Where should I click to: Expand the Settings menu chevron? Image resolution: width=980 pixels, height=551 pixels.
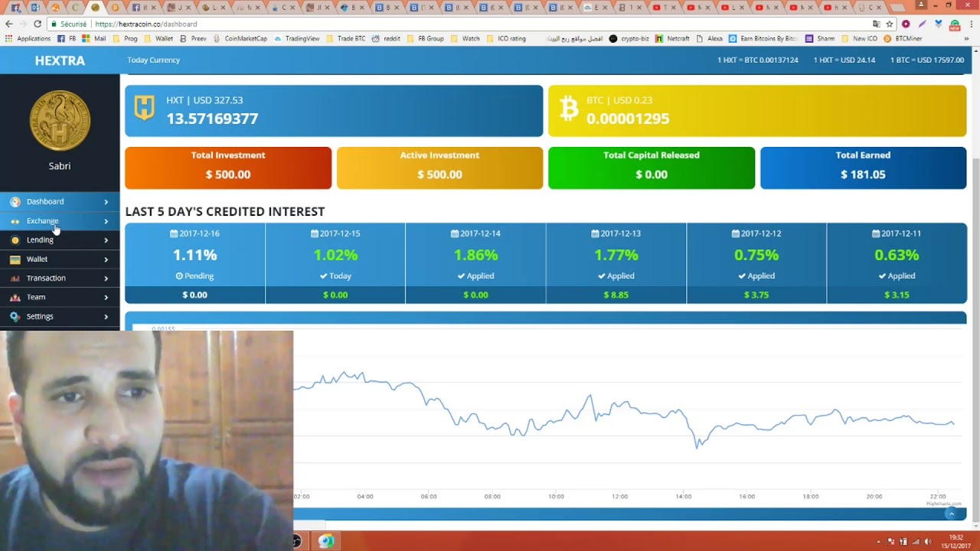(x=106, y=316)
